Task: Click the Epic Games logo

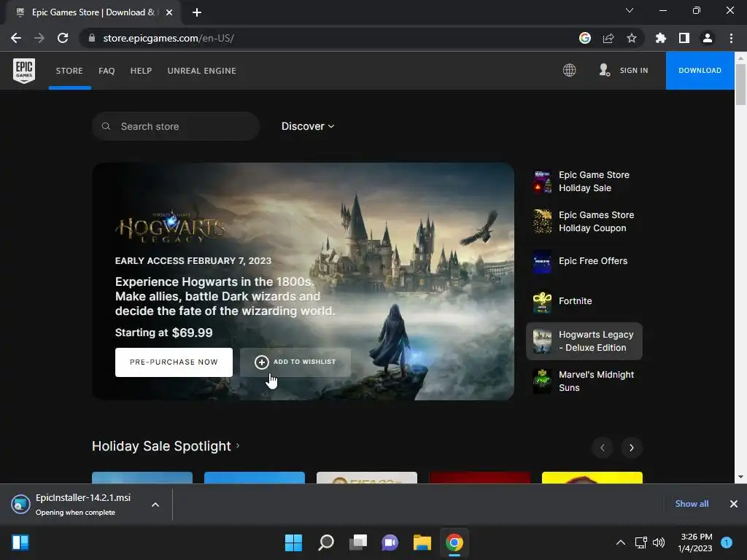Action: point(24,71)
